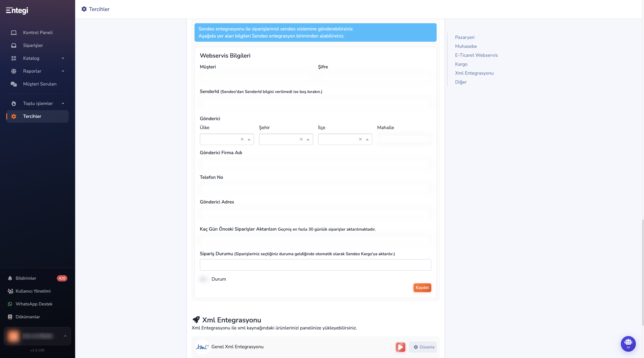This screenshot has height=358, width=644.
Task: Expand the Raporlar sidebar menu
Action: [x=37, y=71]
